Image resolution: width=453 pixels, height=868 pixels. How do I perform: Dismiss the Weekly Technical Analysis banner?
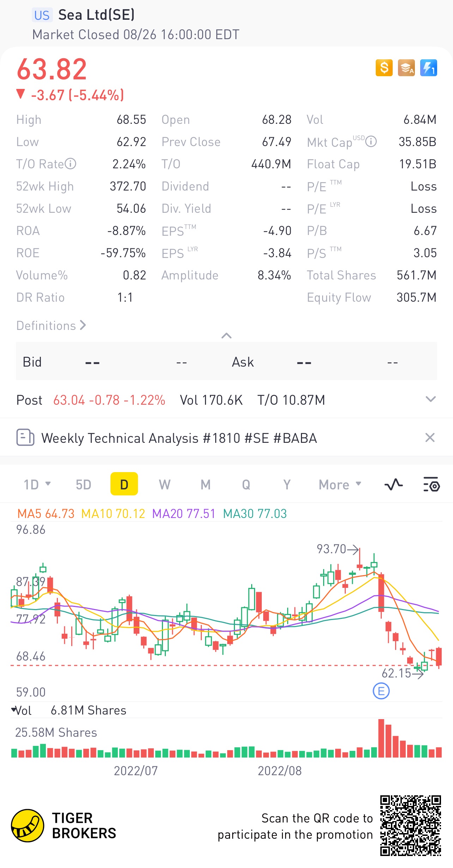(x=430, y=438)
